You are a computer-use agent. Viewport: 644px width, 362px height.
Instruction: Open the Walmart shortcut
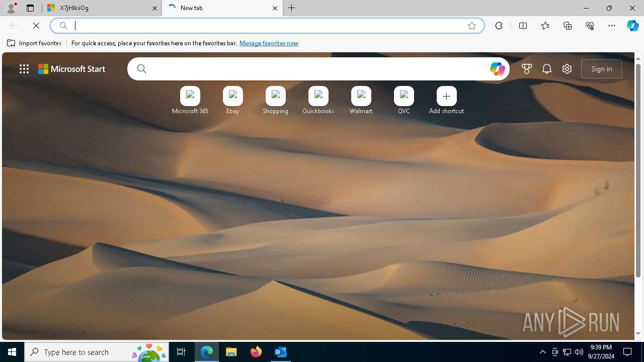[x=361, y=100]
